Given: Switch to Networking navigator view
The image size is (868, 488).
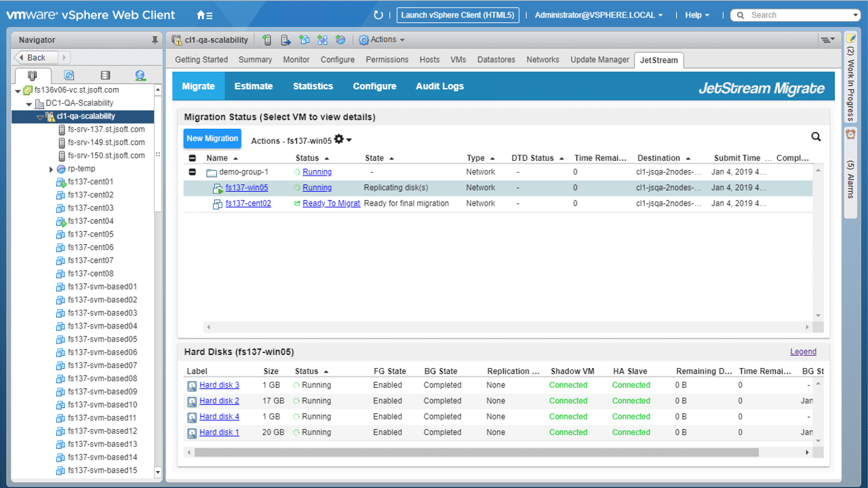Looking at the screenshot, I should click(x=140, y=75).
